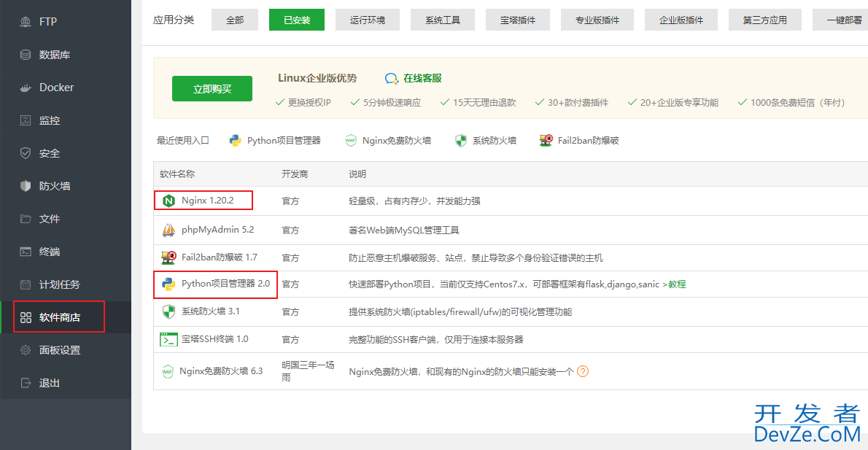Open 系统防火墙 3.1 software entry
Viewport: 868px width, 450px height.
[x=210, y=311]
